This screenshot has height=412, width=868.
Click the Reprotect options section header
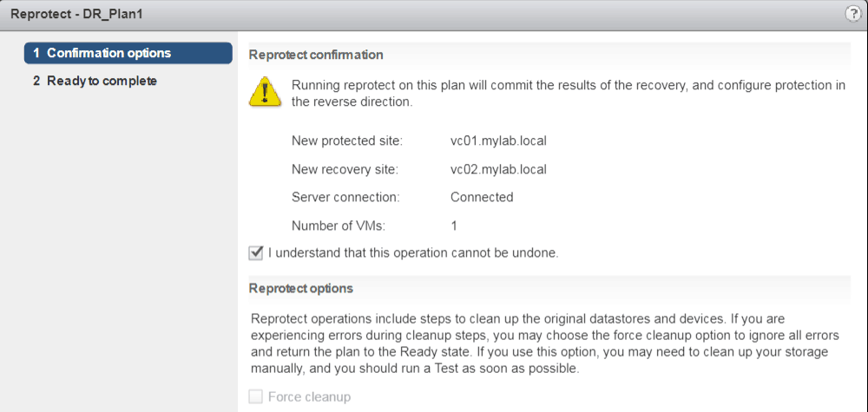coord(300,287)
